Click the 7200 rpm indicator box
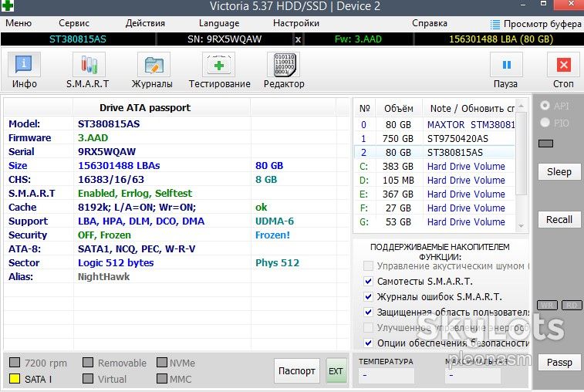This screenshot has height=392, width=584. (x=15, y=362)
